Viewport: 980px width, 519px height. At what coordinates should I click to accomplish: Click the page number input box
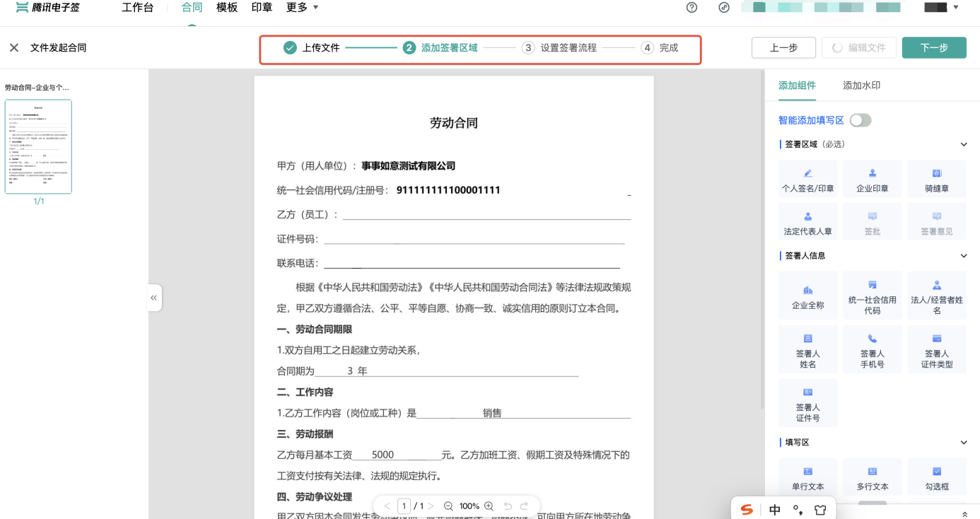pos(404,506)
